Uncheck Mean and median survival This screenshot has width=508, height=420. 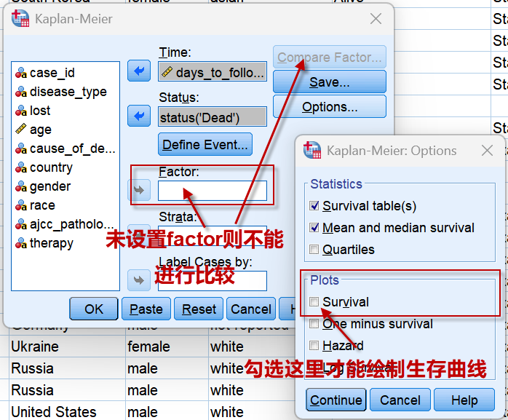point(314,228)
